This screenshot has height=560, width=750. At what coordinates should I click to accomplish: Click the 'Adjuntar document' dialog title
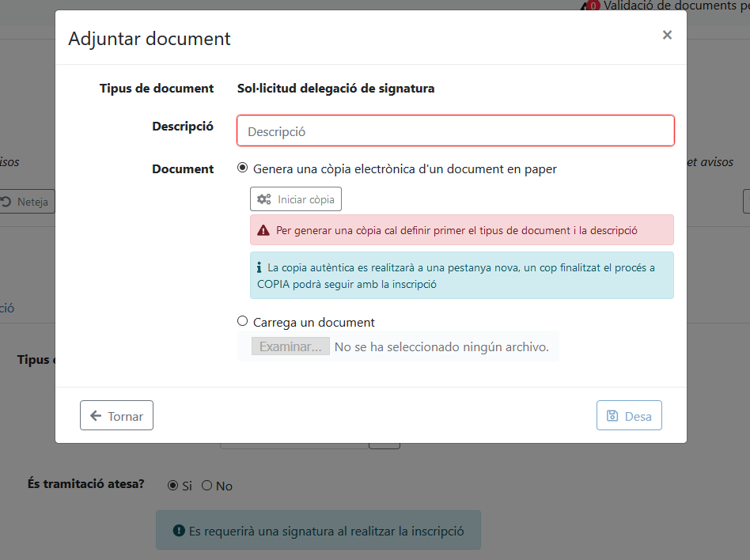(x=150, y=38)
